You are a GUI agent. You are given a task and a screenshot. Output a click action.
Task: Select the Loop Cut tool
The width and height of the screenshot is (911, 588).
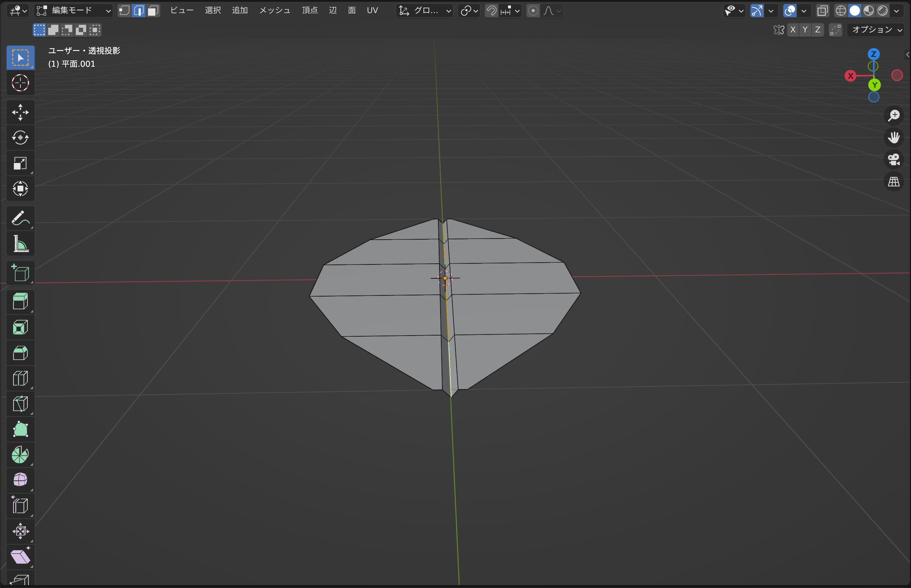point(20,378)
